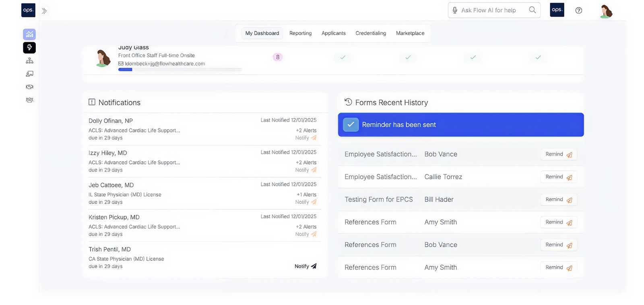Screen dimensions: 644x305
Task: Notify Trish Pentil, MD
Action: (305, 266)
